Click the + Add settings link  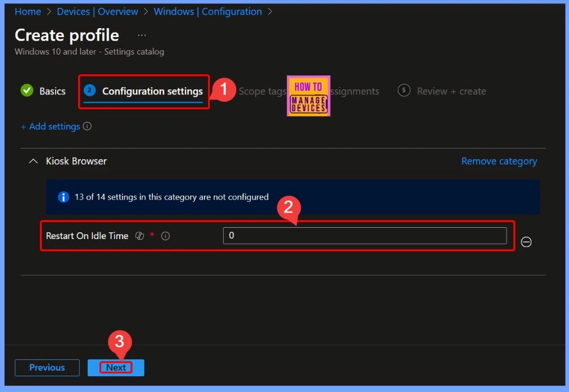[x=50, y=127]
